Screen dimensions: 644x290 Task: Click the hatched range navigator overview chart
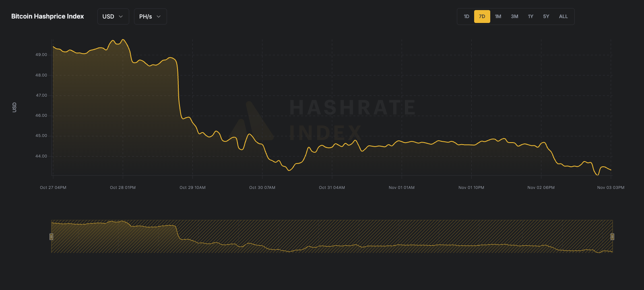click(x=332, y=236)
